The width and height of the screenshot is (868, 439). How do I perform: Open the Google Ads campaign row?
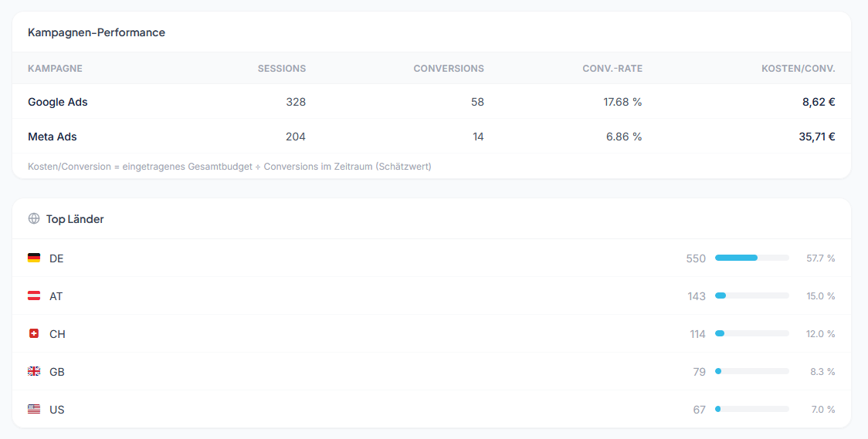click(x=58, y=102)
